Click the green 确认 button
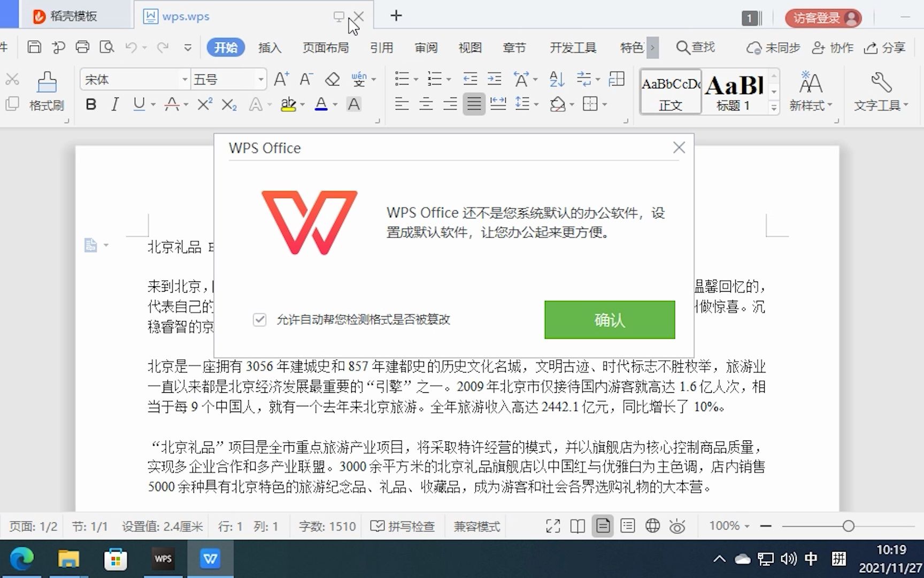The image size is (924, 578). coord(610,320)
